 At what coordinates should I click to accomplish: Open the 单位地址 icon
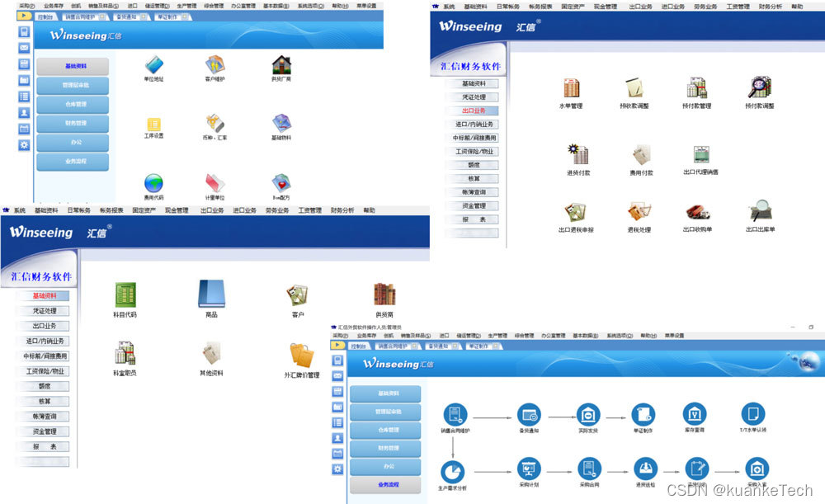153,65
